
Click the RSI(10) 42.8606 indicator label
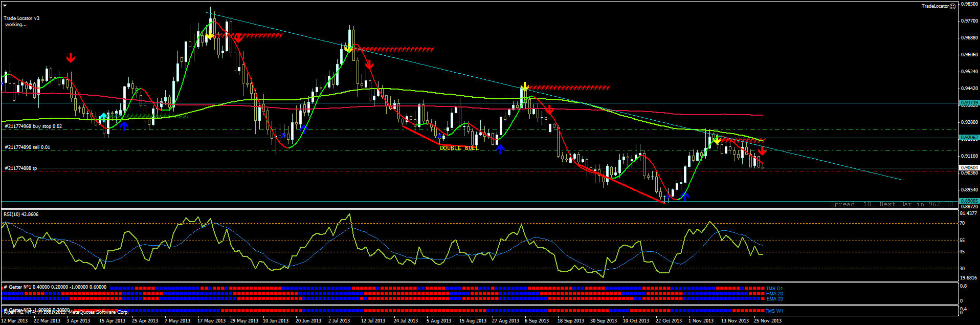[21, 214]
